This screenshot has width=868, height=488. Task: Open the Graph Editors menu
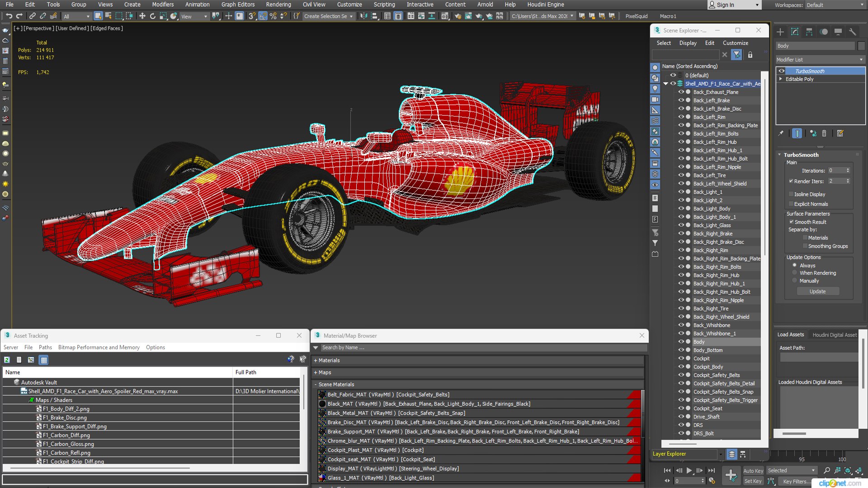coord(238,5)
